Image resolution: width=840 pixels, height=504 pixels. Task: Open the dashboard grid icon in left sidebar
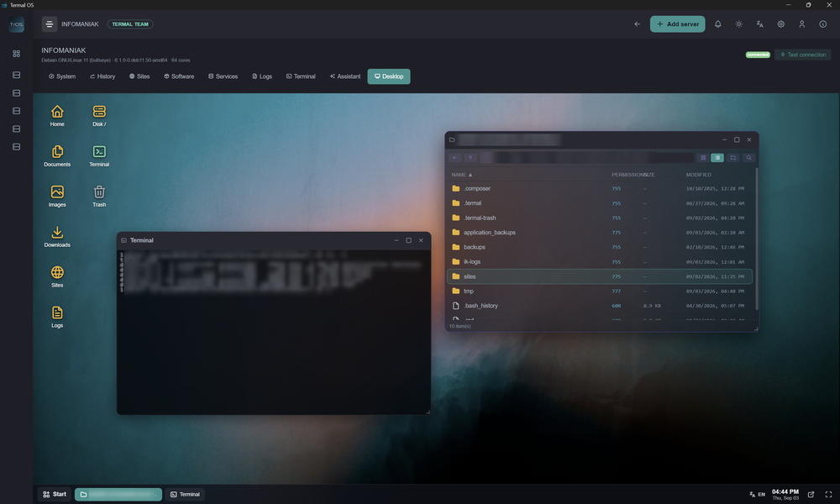pyautogui.click(x=17, y=54)
